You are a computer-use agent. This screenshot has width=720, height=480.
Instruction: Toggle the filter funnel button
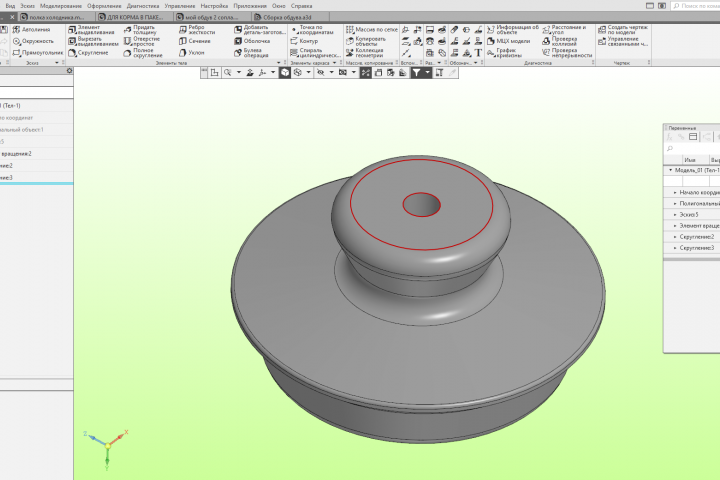coord(416,73)
